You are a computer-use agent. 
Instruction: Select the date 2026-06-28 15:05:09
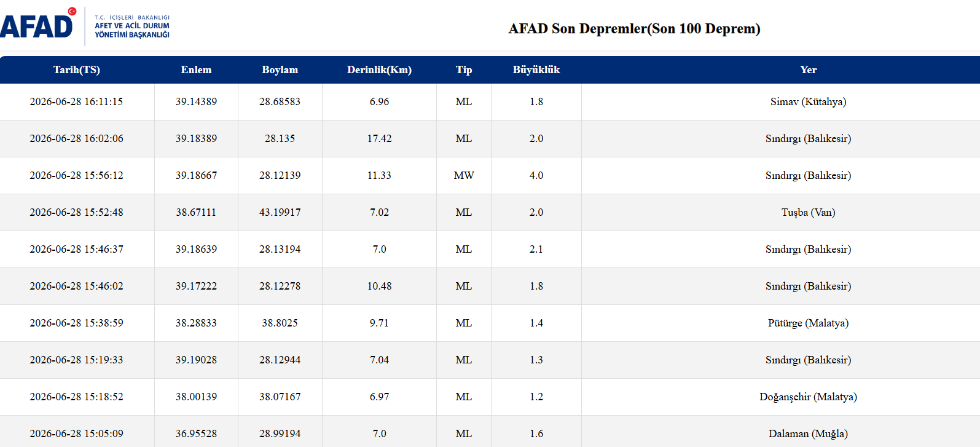(77, 433)
